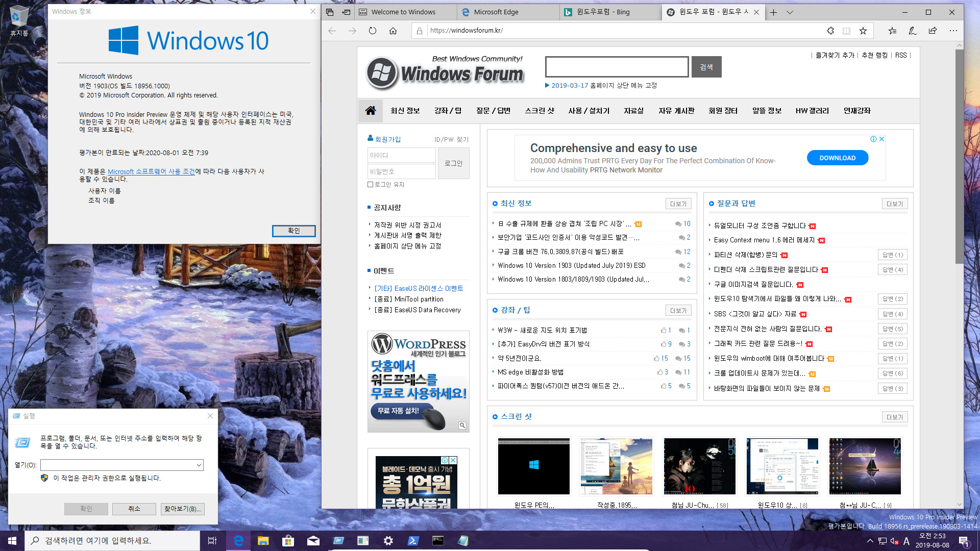Screen dimensions: 980x551
Task: Open the Edge favorites hub icon
Action: coord(892,31)
